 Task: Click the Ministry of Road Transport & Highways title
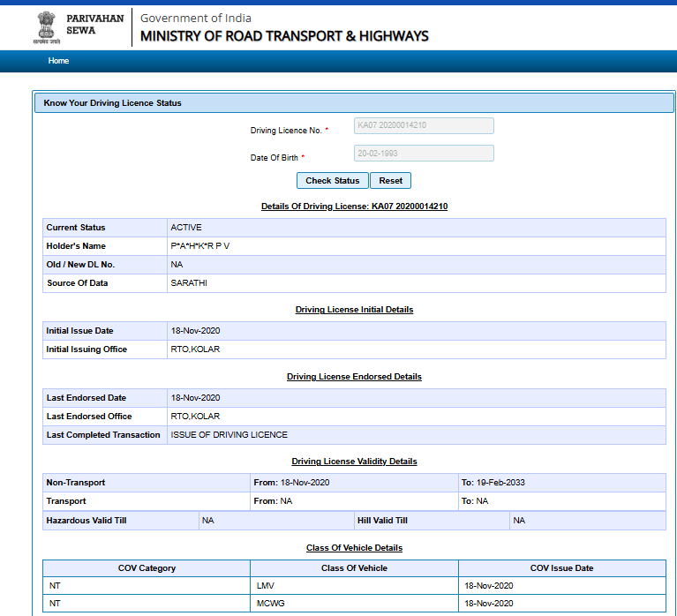tap(284, 36)
